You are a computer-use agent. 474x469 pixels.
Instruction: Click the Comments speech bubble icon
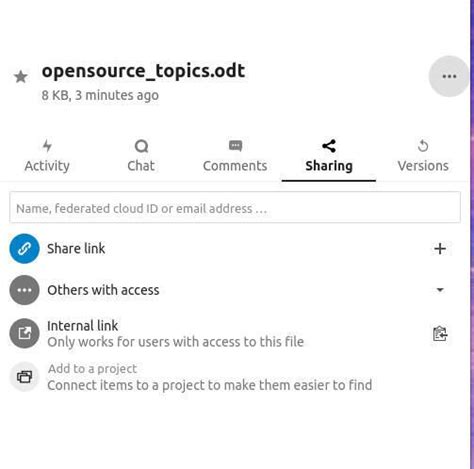click(x=235, y=146)
